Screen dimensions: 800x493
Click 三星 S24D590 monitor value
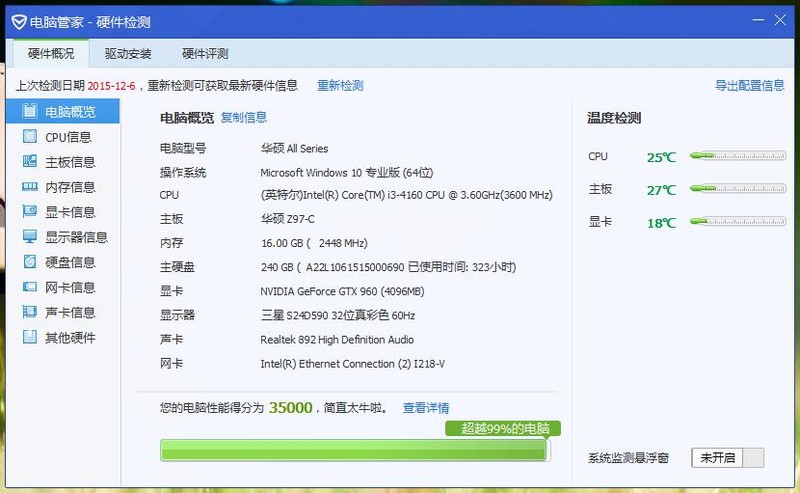click(338, 315)
